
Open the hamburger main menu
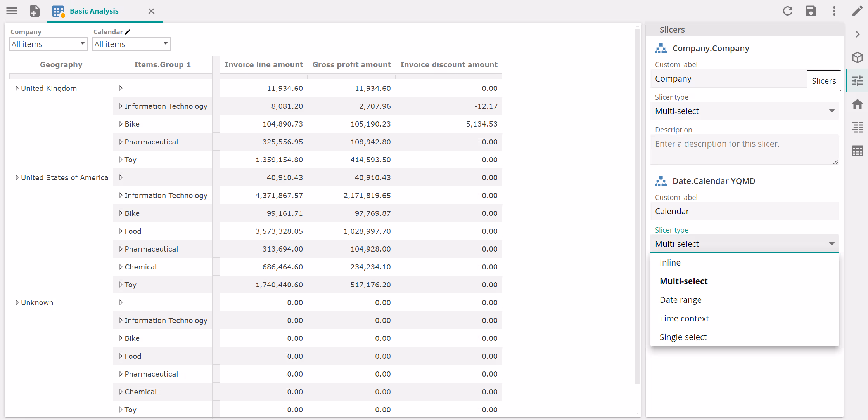point(12,11)
